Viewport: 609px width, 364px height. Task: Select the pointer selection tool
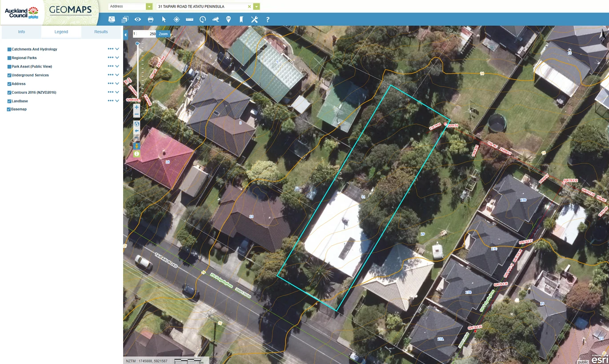[x=164, y=20]
